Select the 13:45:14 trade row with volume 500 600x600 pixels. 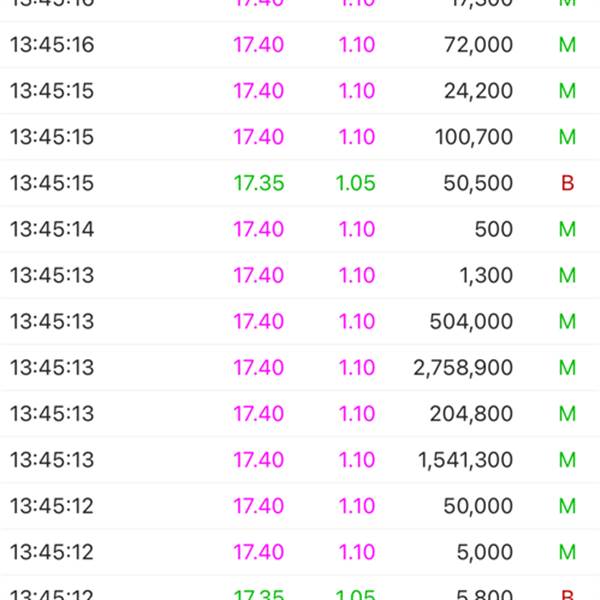(x=300, y=229)
